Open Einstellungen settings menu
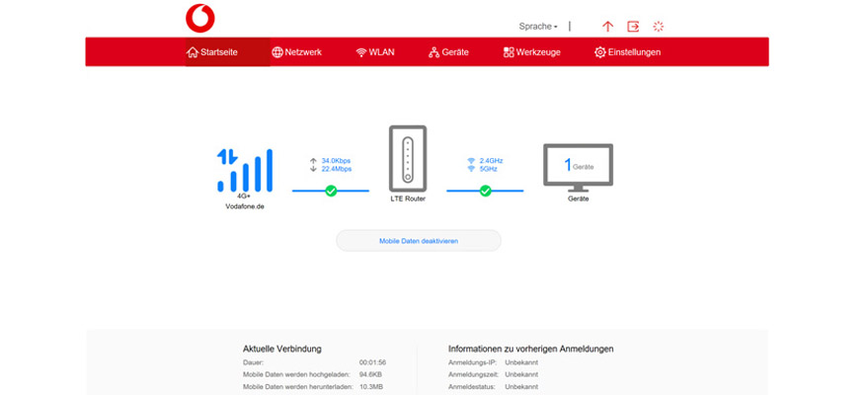The width and height of the screenshot is (868, 395). (x=627, y=52)
